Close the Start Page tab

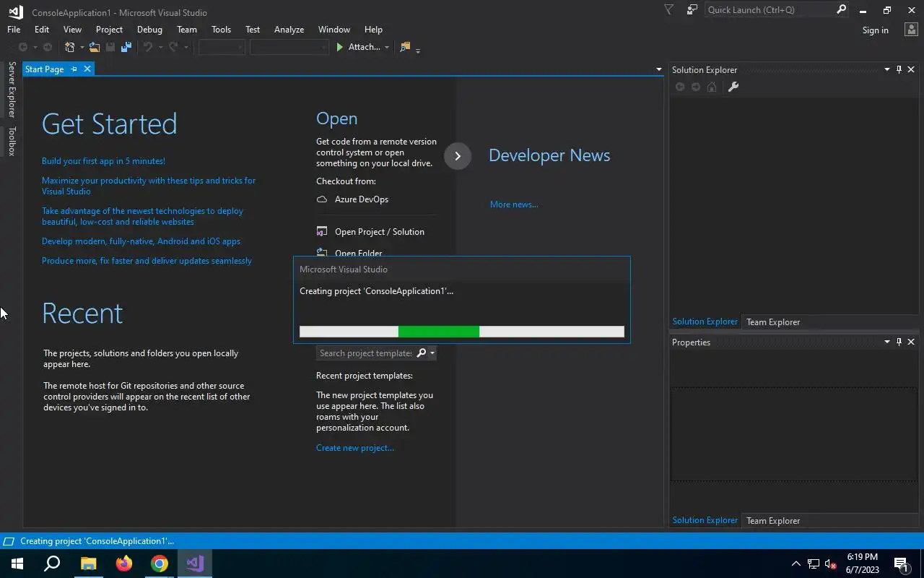(x=87, y=69)
